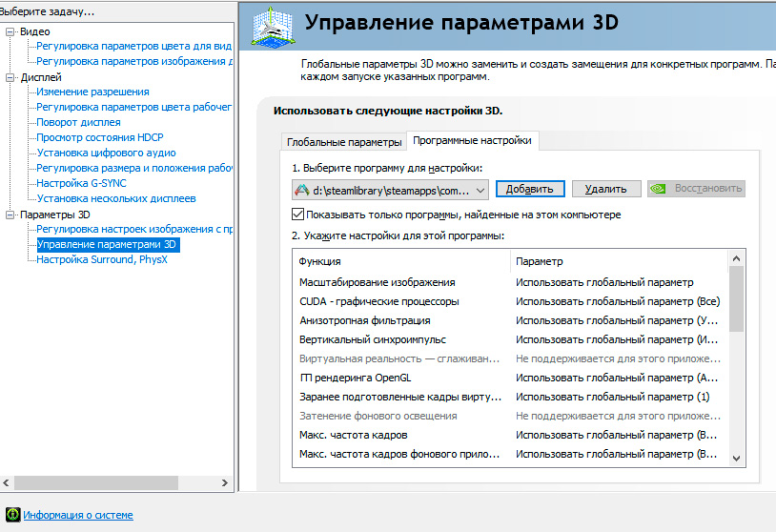
Task: Open Регулировка параметров цвета для видео
Action: click(x=134, y=46)
